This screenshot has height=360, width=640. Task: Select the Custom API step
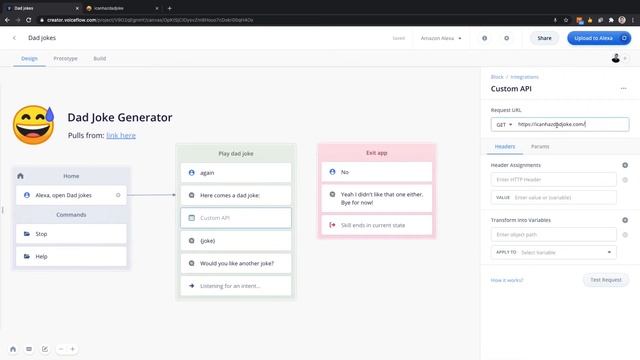pyautogui.click(x=236, y=218)
